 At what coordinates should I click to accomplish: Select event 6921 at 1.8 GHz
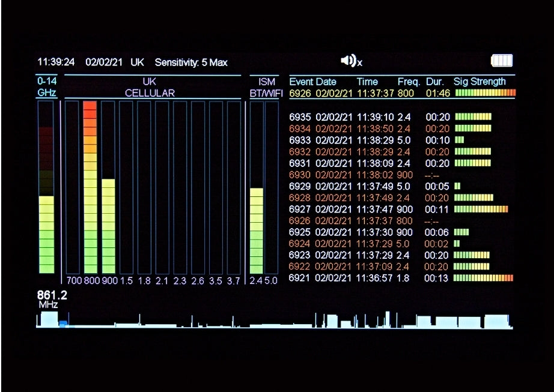pos(389,278)
